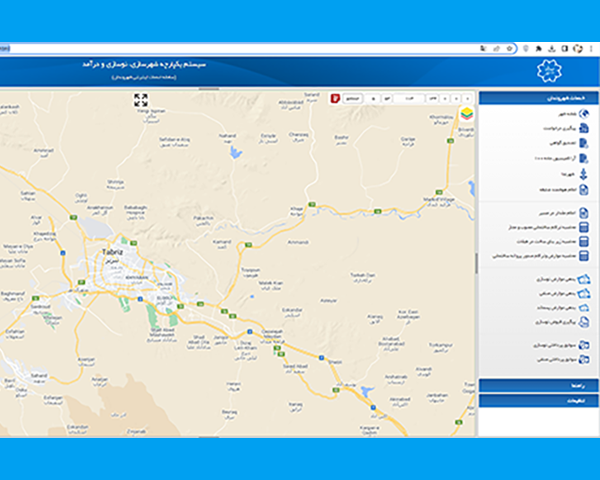This screenshot has width=600, height=480.
Task: Click the red icon in the map toolbar
Action: point(335,98)
